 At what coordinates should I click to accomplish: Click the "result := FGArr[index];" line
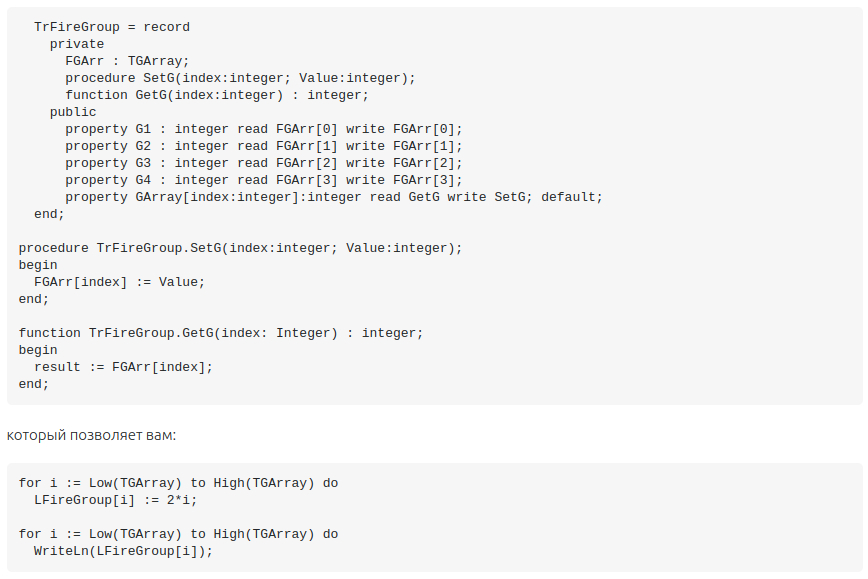click(x=123, y=367)
